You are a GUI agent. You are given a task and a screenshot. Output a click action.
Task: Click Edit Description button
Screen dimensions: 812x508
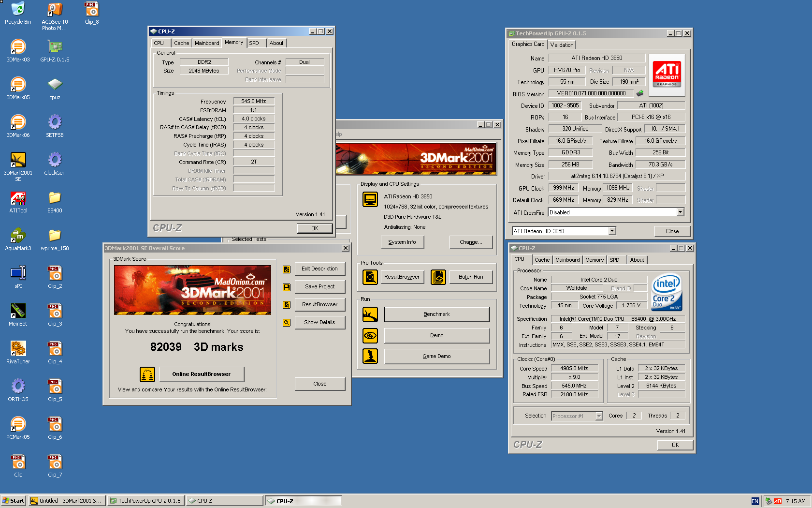(320, 269)
